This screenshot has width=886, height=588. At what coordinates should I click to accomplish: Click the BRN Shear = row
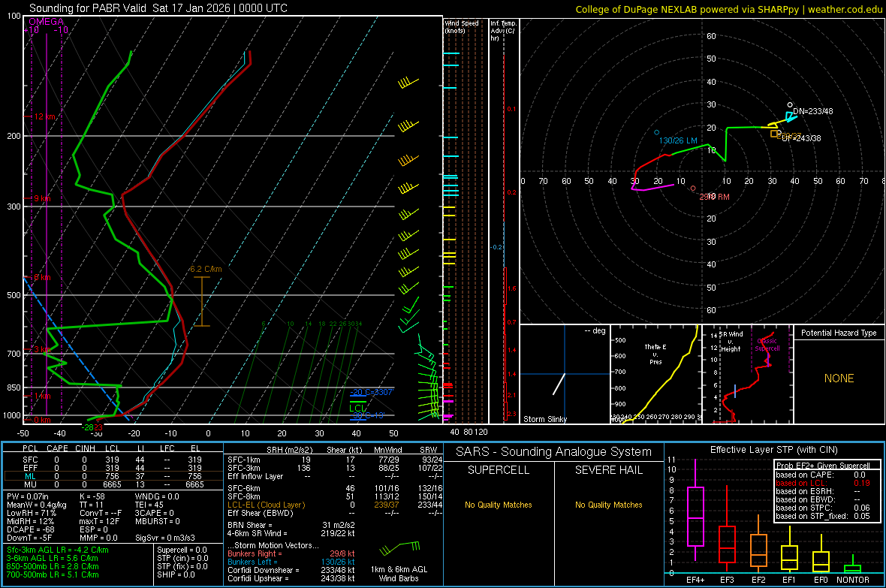[291, 525]
